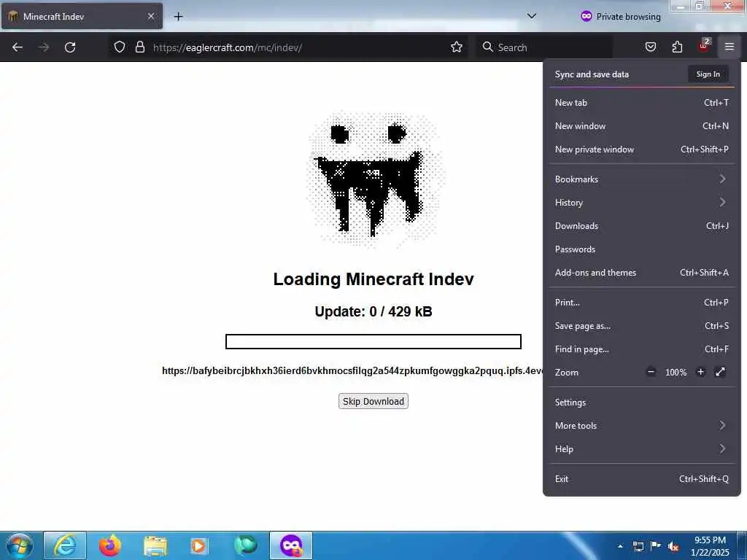This screenshot has width=747, height=560.
Task: Click the Skip Download button
Action: pos(373,402)
